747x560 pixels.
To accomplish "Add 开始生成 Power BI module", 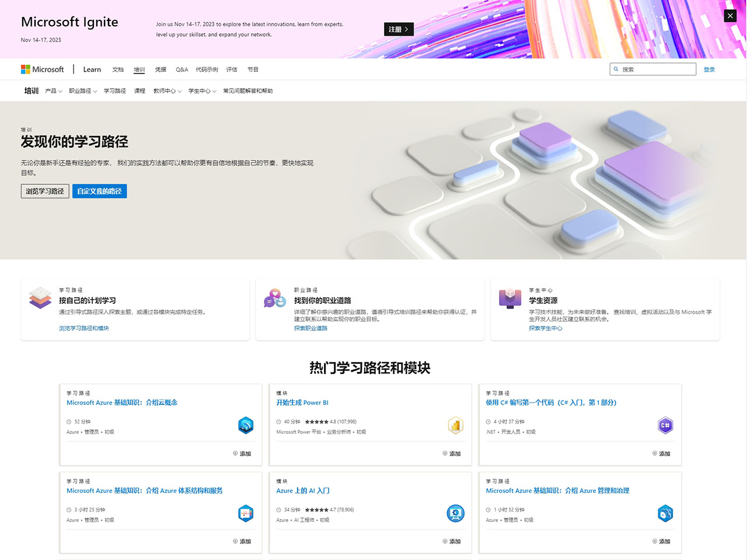I will point(452,453).
